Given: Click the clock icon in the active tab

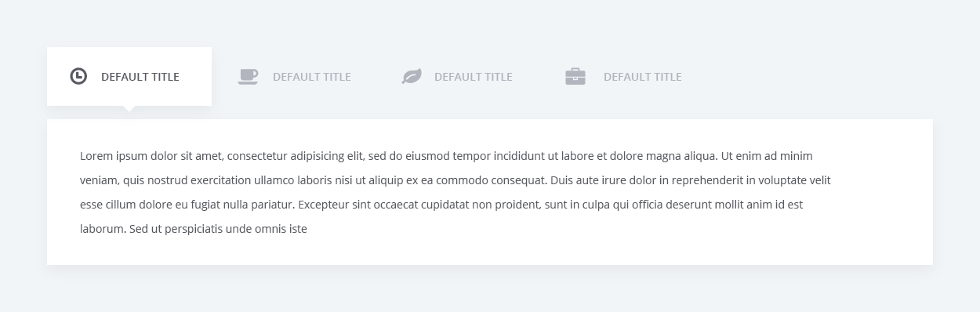Looking at the screenshot, I should 78,76.
